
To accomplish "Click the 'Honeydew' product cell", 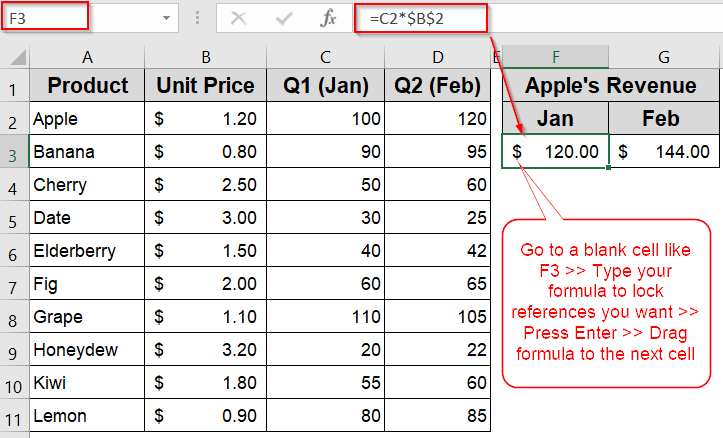I will pos(87,349).
